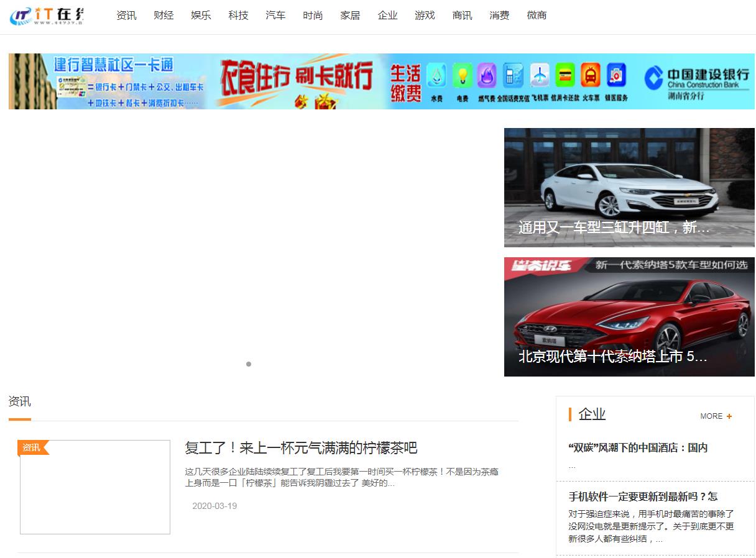Click headline 北京现代第十代索纳塔上市
This screenshot has height=558, width=756.
(x=613, y=357)
